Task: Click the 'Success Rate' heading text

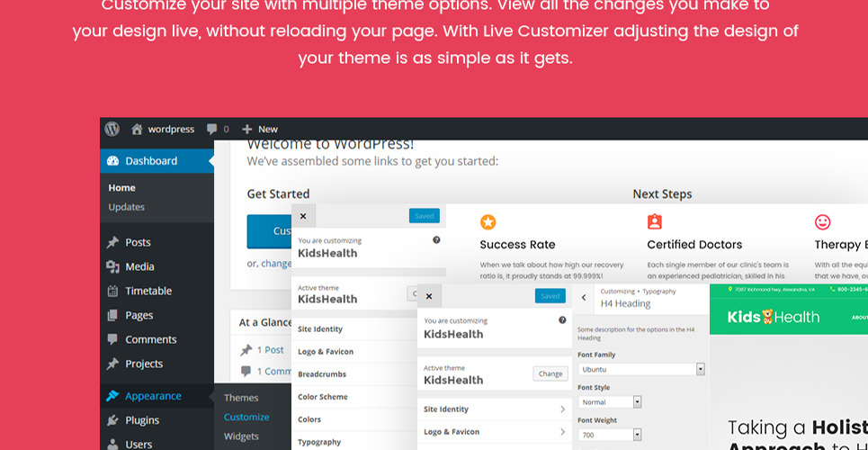Action: click(x=517, y=245)
